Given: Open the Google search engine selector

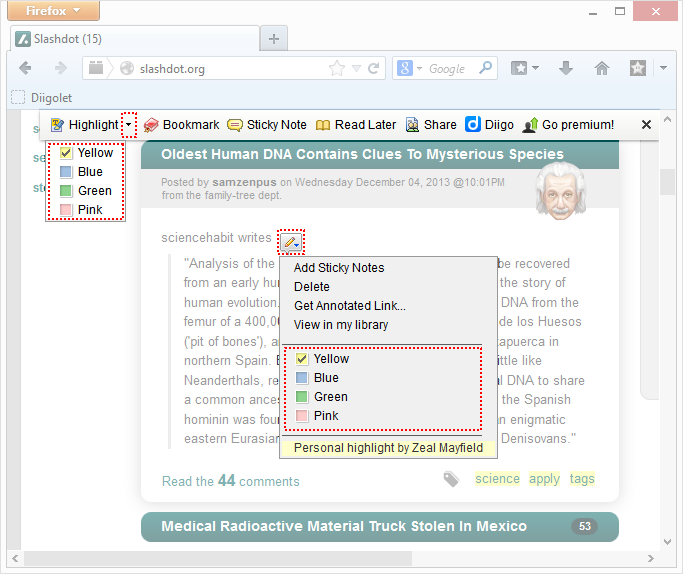Looking at the screenshot, I should click(409, 68).
